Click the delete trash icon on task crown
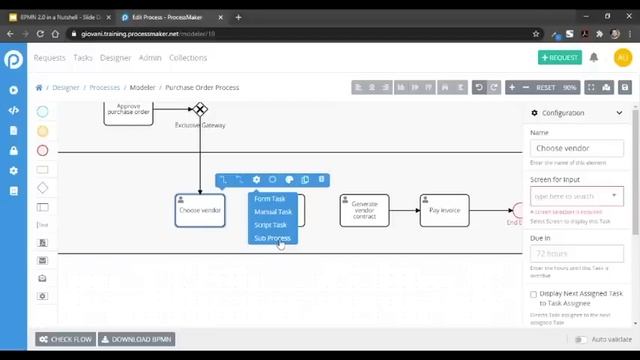This screenshot has height=360, width=640. pos(322,180)
